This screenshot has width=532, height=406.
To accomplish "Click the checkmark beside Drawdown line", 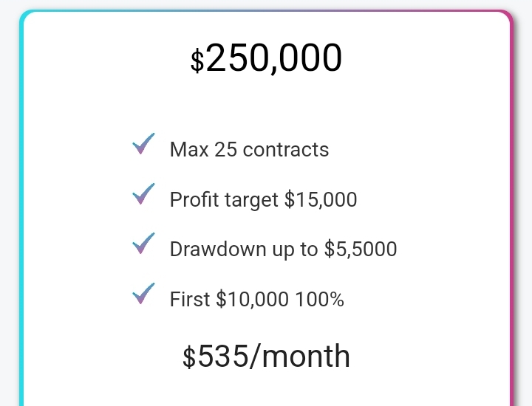I will [143, 244].
